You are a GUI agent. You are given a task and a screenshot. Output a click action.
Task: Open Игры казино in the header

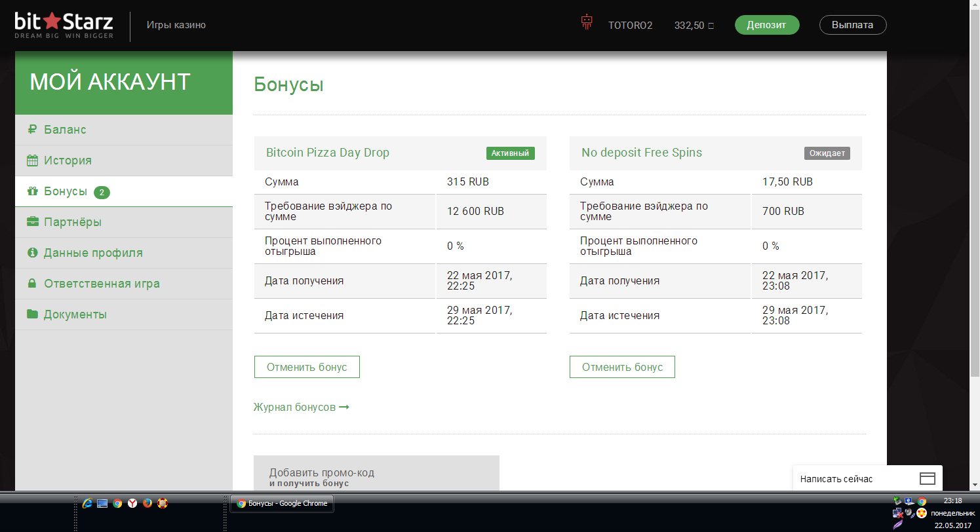point(176,26)
